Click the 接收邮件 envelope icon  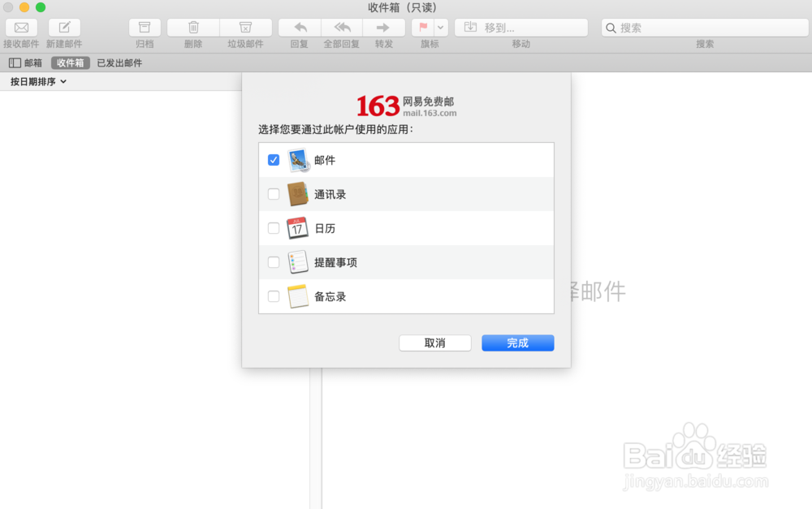tap(21, 28)
